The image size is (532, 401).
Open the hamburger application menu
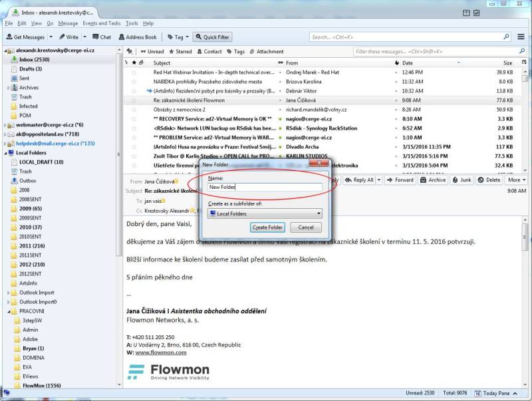pyautogui.click(x=521, y=37)
